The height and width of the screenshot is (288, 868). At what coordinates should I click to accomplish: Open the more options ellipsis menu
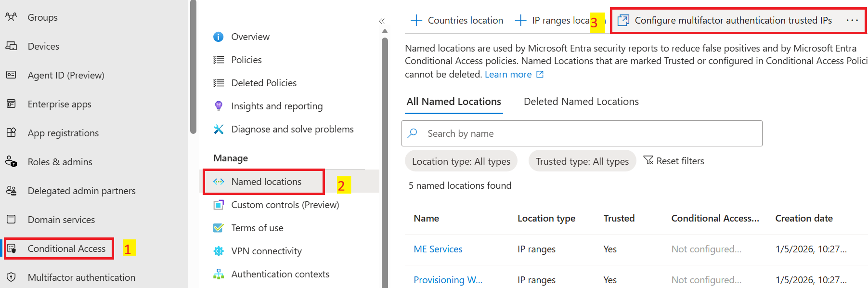pyautogui.click(x=852, y=20)
